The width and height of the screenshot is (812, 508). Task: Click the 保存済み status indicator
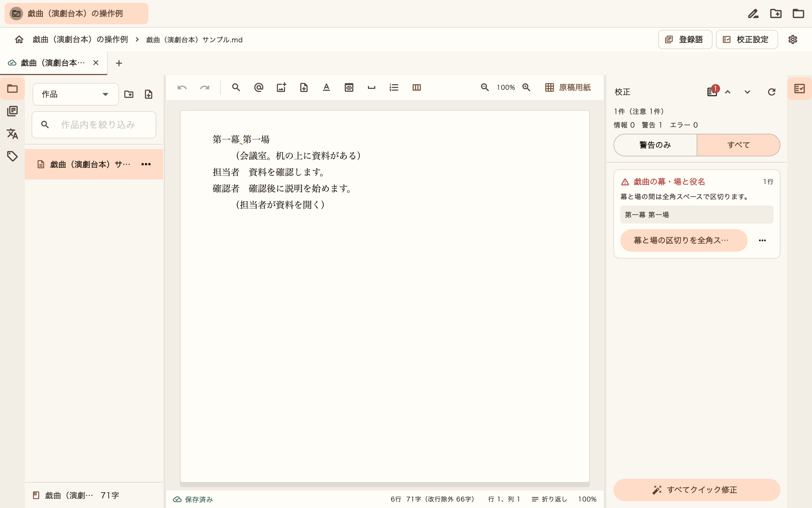click(193, 500)
